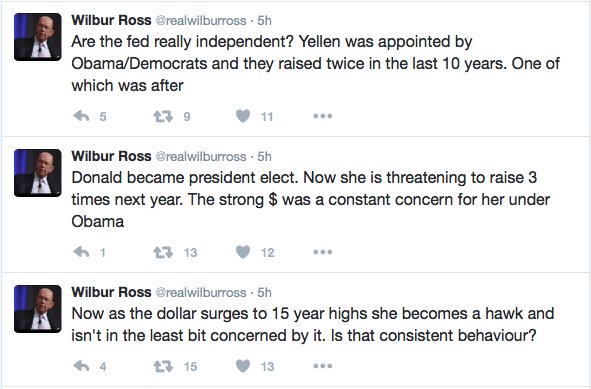This screenshot has height=389, width=591.
Task: Like the tweet about strong $ concern
Action: pyautogui.click(x=243, y=252)
